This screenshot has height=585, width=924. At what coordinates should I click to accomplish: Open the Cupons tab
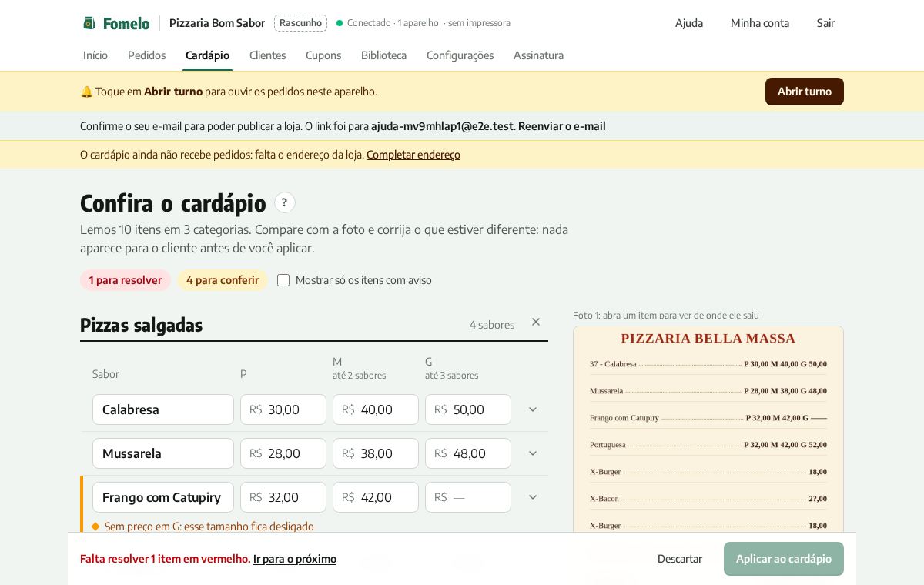[x=323, y=55]
